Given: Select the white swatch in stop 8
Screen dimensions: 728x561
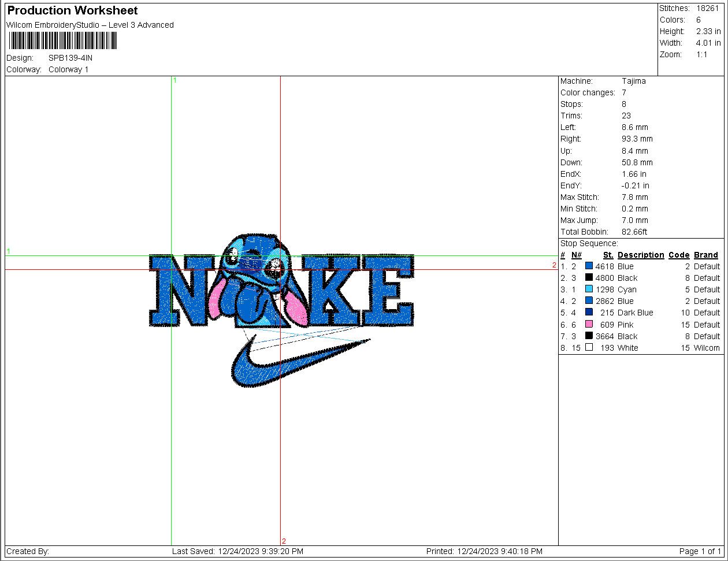Looking at the screenshot, I should (589, 348).
